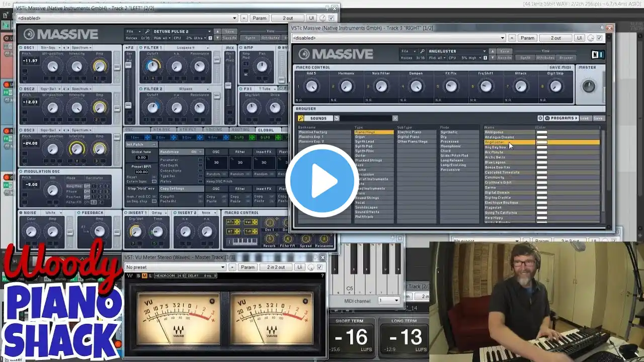Screen dimensions: 644x362
Task: Open the GLOBAL tab in LEFT Massive
Action: (266, 130)
